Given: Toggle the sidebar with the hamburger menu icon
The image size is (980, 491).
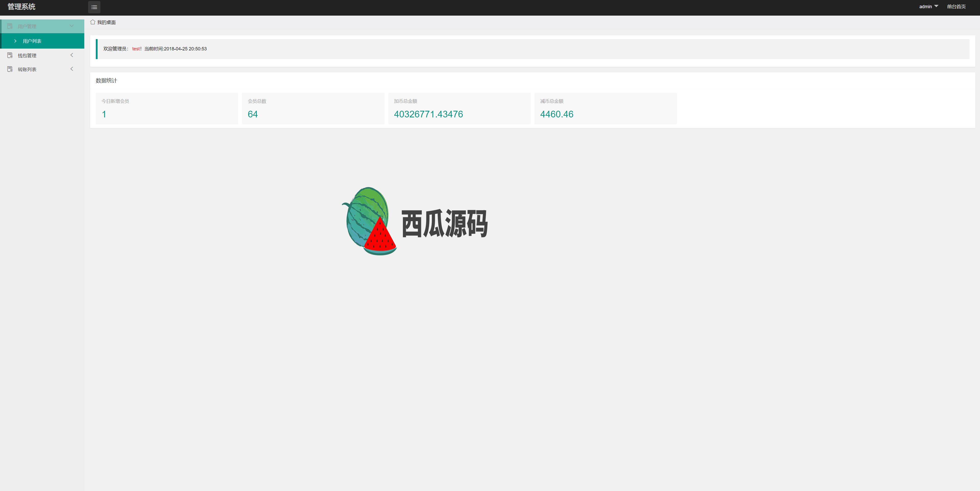Looking at the screenshot, I should [x=94, y=7].
